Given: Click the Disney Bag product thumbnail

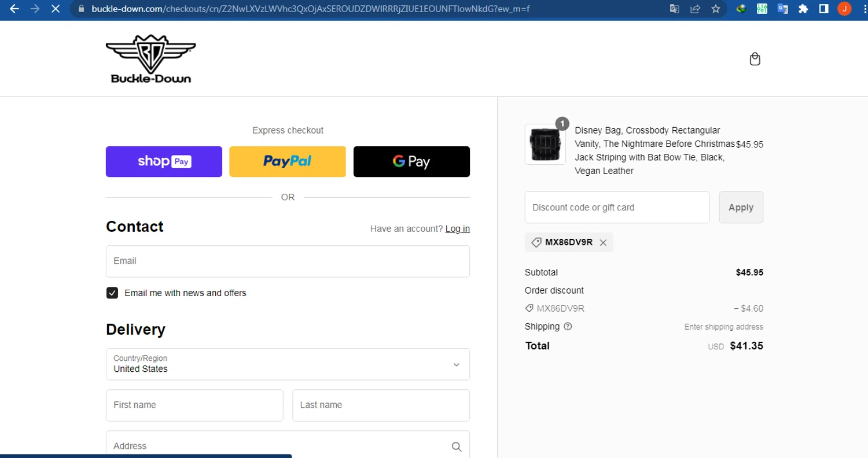Looking at the screenshot, I should [545, 145].
